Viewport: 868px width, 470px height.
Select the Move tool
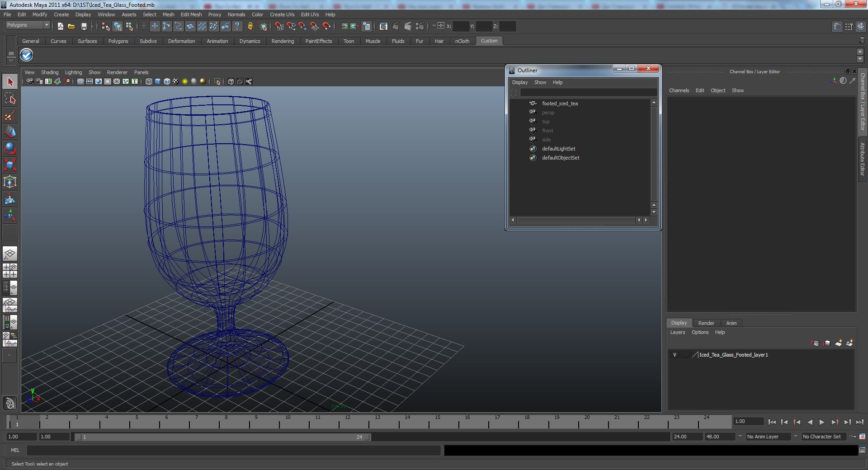(10, 132)
